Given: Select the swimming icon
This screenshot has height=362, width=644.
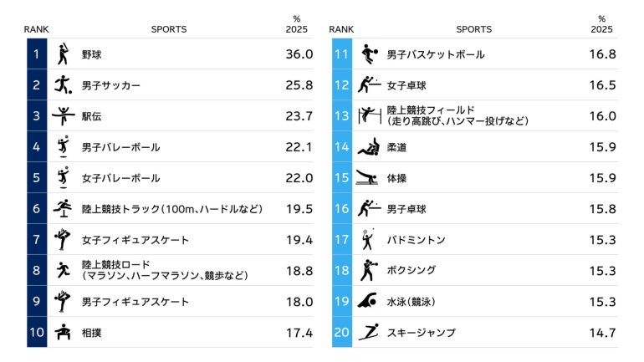Looking at the screenshot, I should point(368,302).
